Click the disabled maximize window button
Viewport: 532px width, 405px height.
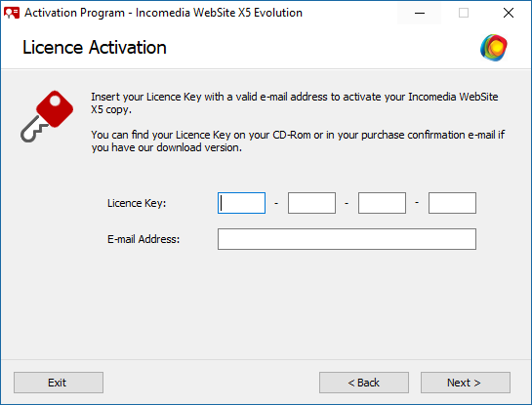click(464, 13)
